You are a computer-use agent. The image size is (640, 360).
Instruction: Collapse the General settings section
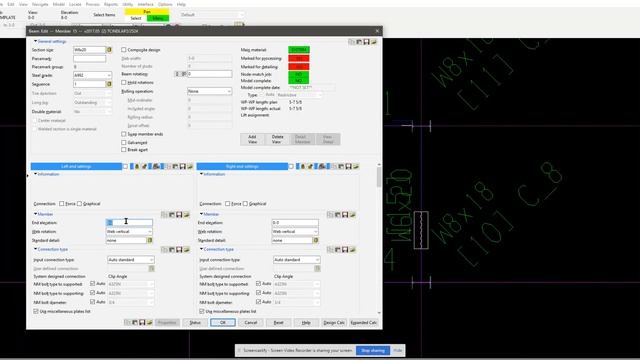(x=36, y=41)
